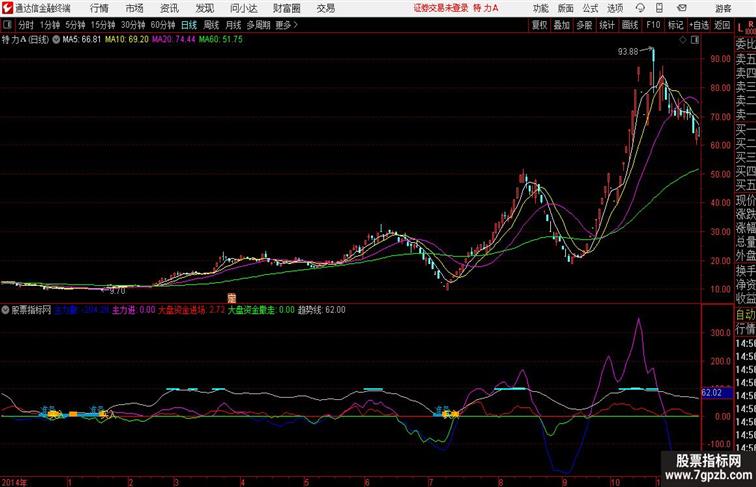The width and height of the screenshot is (756, 487).
Task: Open the 公式 menu
Action: (590, 8)
